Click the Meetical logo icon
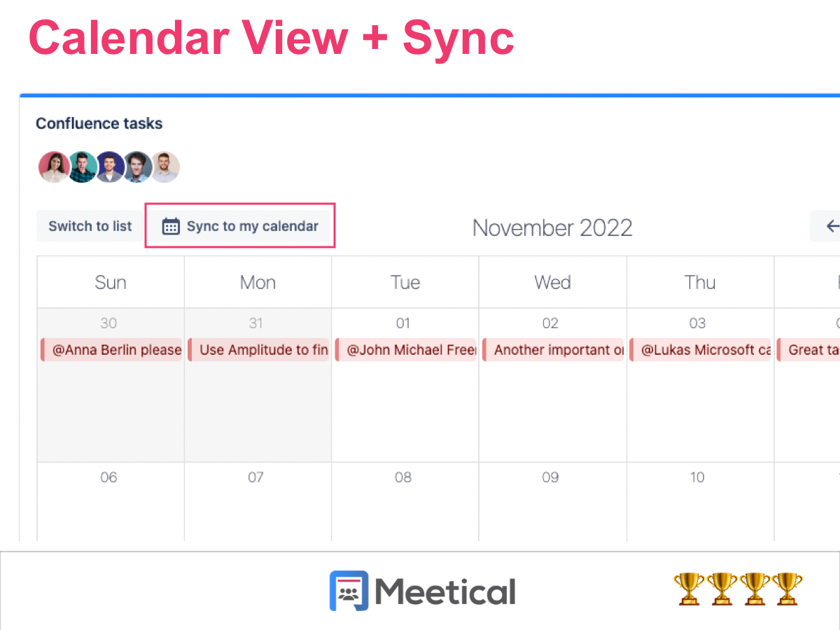Viewport: 840px width, 630px height. click(349, 590)
